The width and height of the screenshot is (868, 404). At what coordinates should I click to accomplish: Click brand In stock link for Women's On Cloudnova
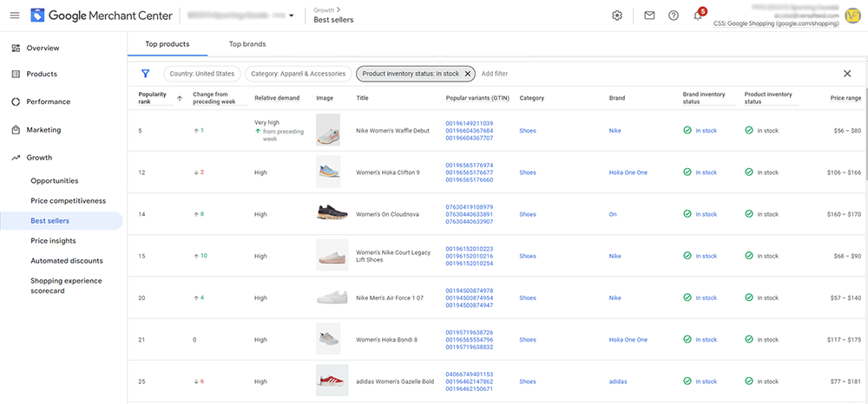(707, 214)
